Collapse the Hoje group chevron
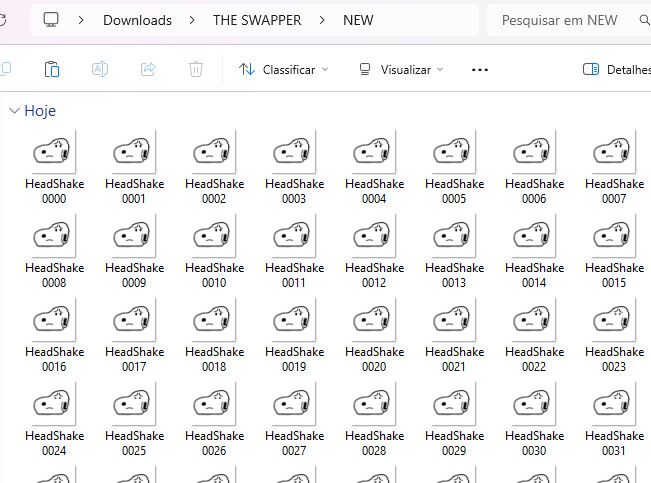This screenshot has height=483, width=651. pos(13,111)
